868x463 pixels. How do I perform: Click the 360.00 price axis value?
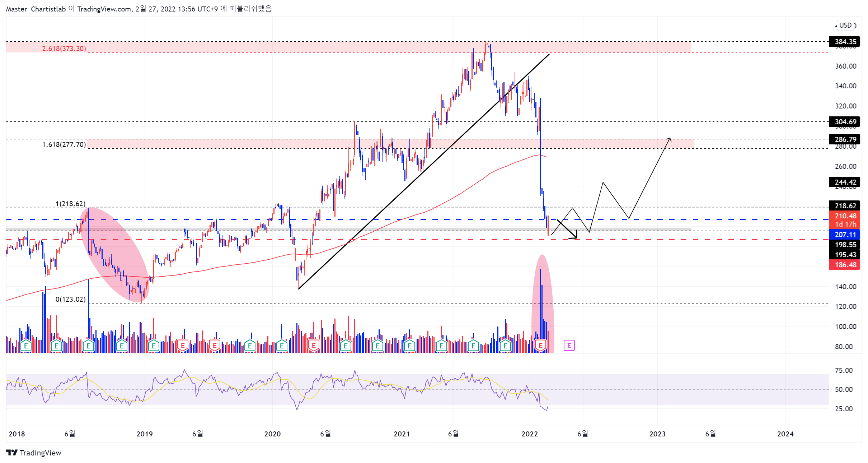point(845,66)
